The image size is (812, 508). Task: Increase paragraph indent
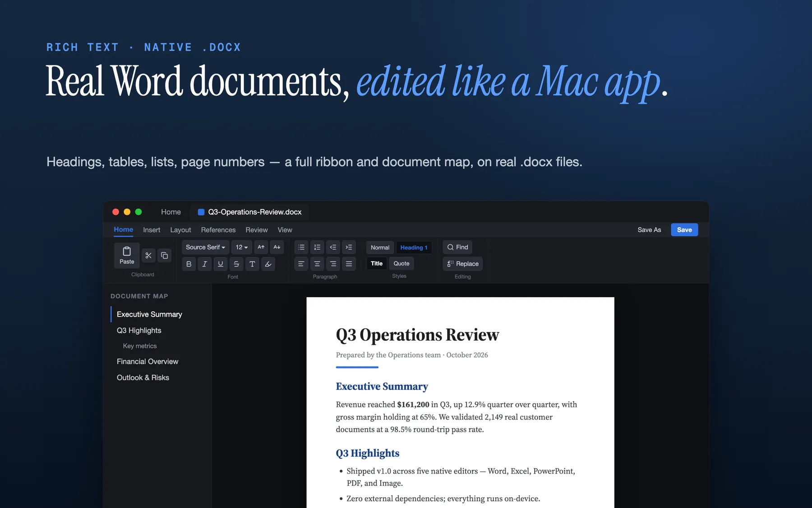coord(349,247)
